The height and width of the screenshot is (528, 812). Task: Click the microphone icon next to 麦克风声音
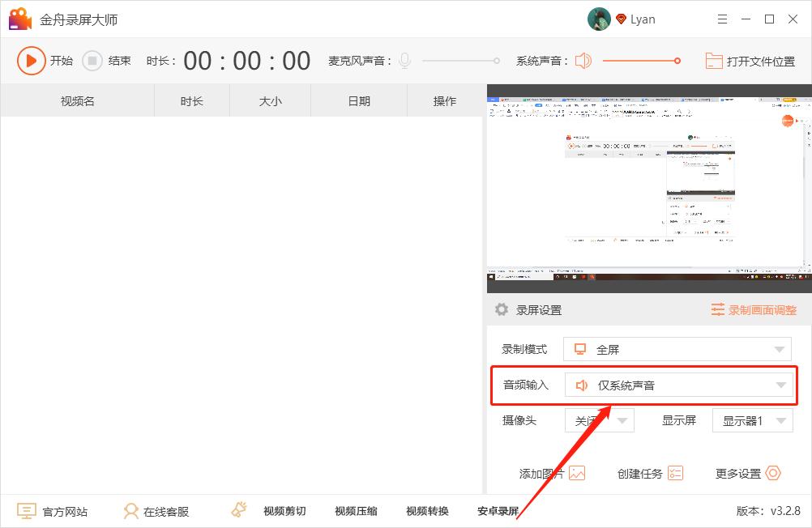(x=404, y=60)
